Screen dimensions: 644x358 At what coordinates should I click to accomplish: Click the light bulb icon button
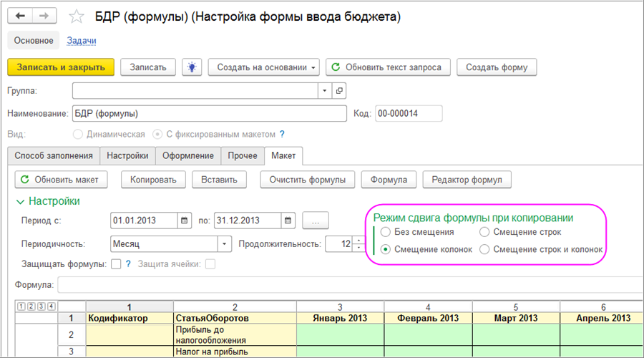point(191,67)
